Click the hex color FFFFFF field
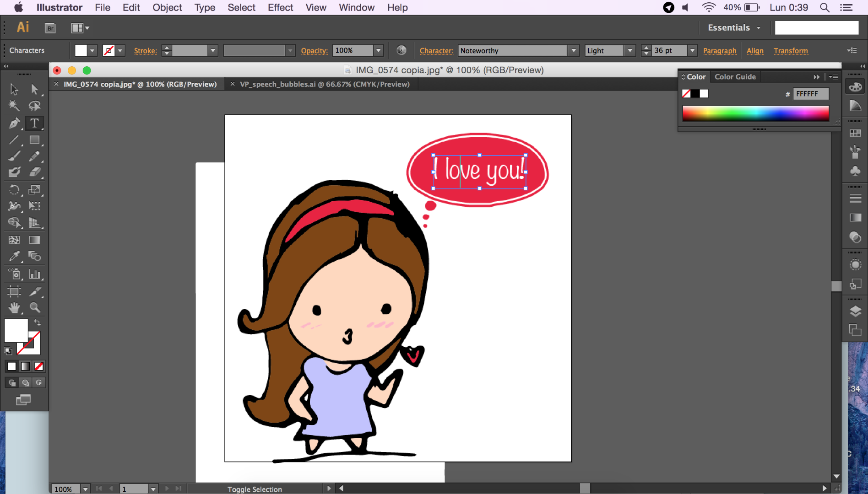The height and width of the screenshot is (494, 868). point(810,94)
